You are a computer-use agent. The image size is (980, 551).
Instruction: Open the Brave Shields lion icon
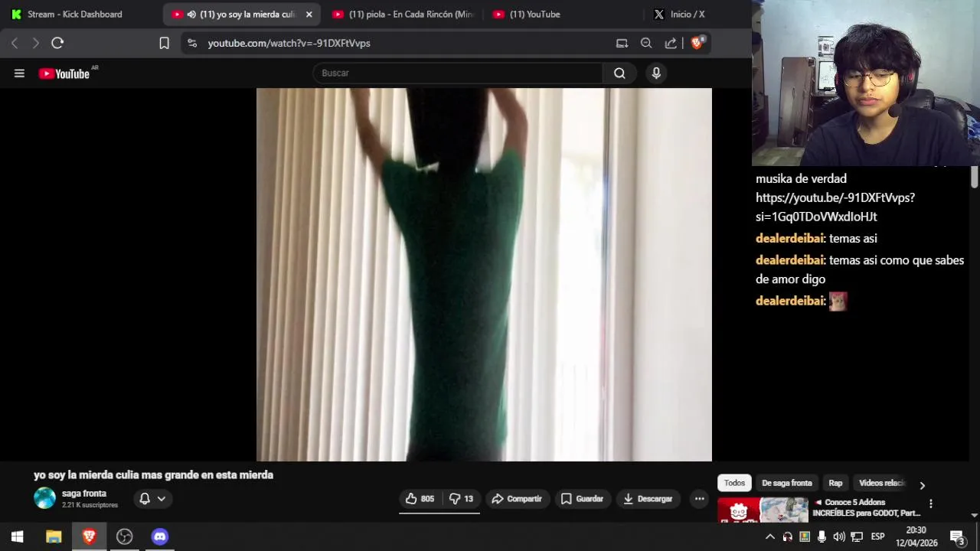point(697,43)
